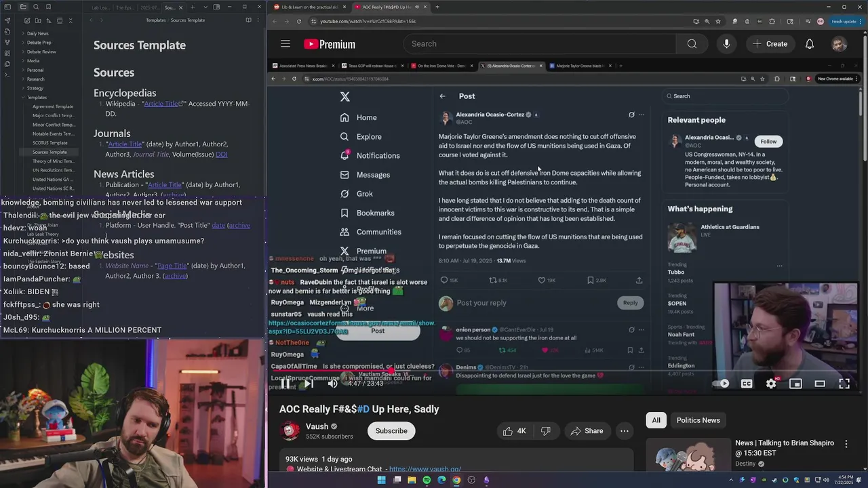Switch to Lib & Learn Chrome tab
Image resolution: width=868 pixels, height=488 pixels.
(310, 7)
